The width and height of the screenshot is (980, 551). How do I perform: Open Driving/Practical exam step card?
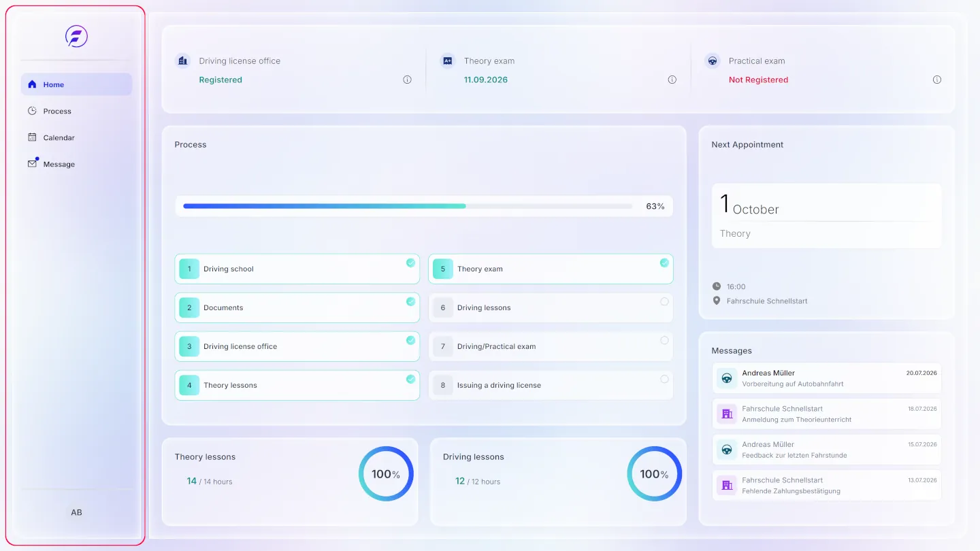click(551, 346)
